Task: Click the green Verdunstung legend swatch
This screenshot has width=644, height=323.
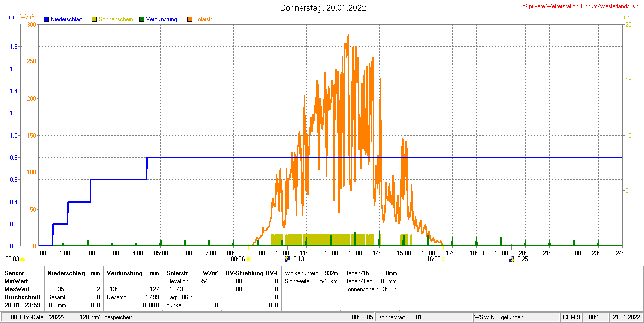Action: 142,19
